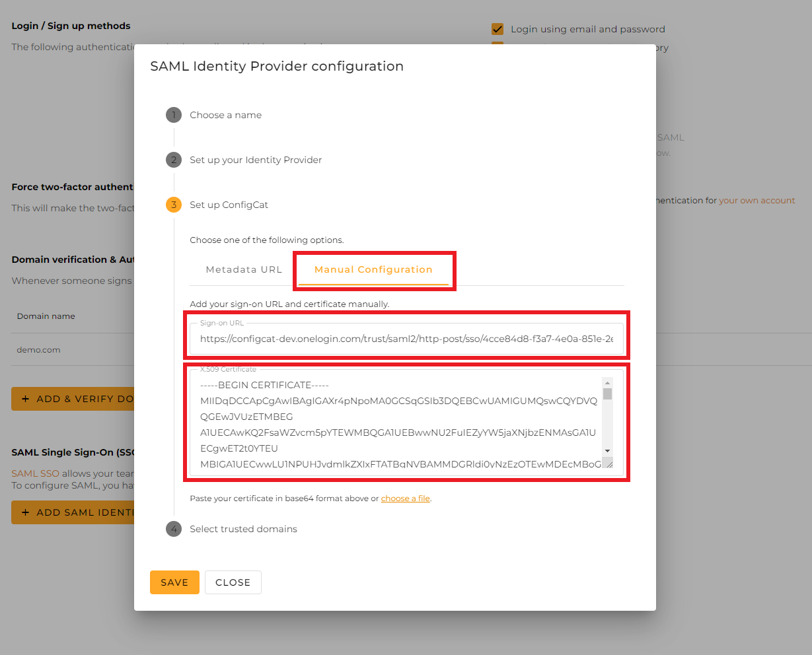The height and width of the screenshot is (655, 812).
Task: Switch to the Metadata URL tab
Action: point(244,269)
